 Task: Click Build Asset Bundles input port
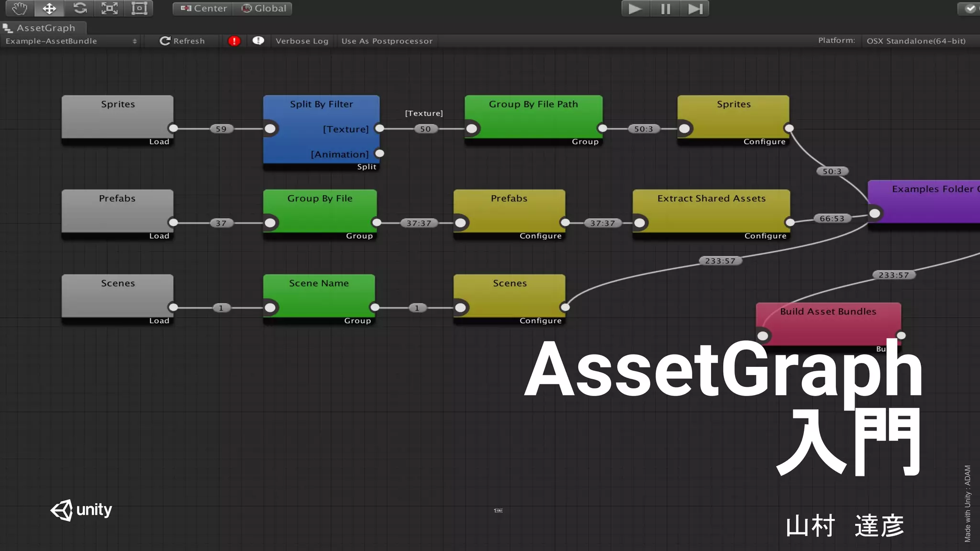[x=763, y=336]
